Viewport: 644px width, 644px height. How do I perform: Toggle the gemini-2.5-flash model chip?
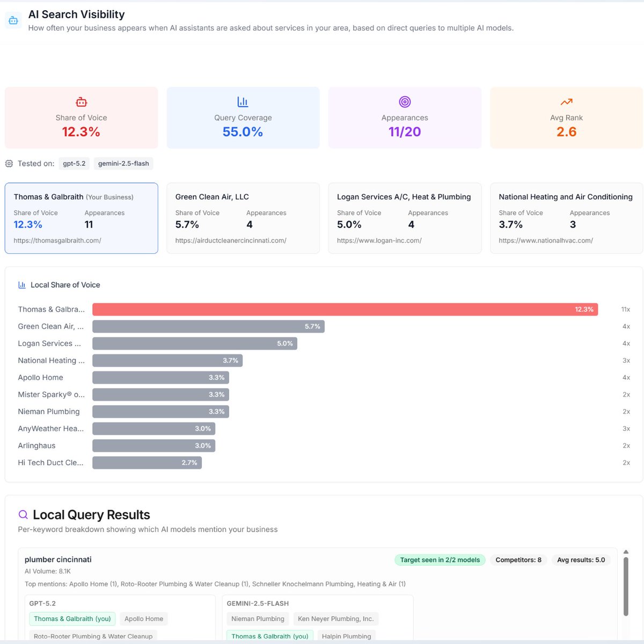point(123,163)
